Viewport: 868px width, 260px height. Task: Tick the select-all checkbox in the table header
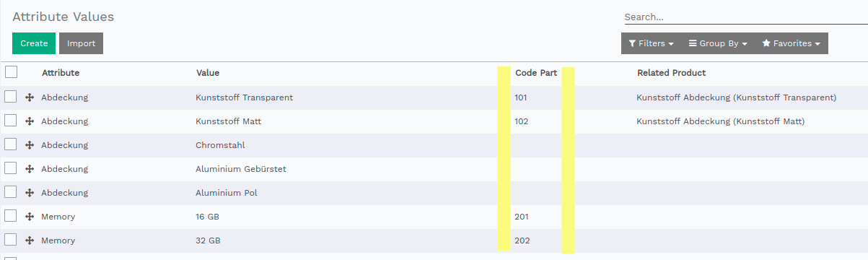click(x=11, y=72)
